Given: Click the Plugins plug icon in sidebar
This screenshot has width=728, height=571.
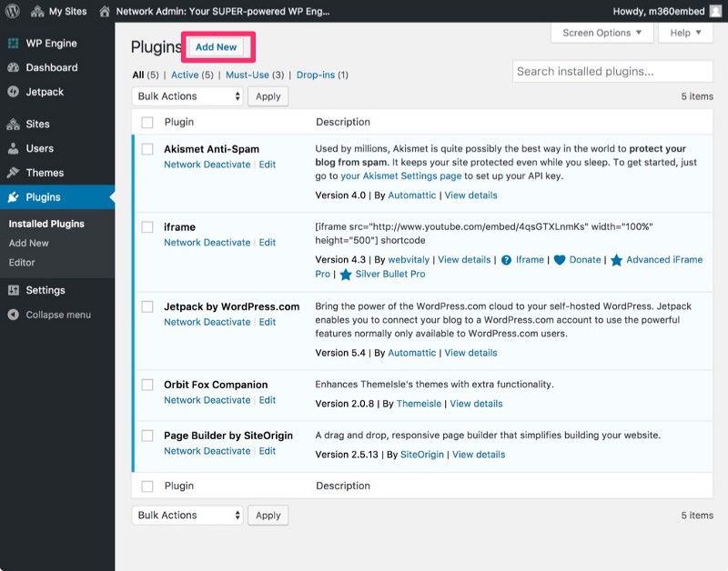Looking at the screenshot, I should (14, 197).
